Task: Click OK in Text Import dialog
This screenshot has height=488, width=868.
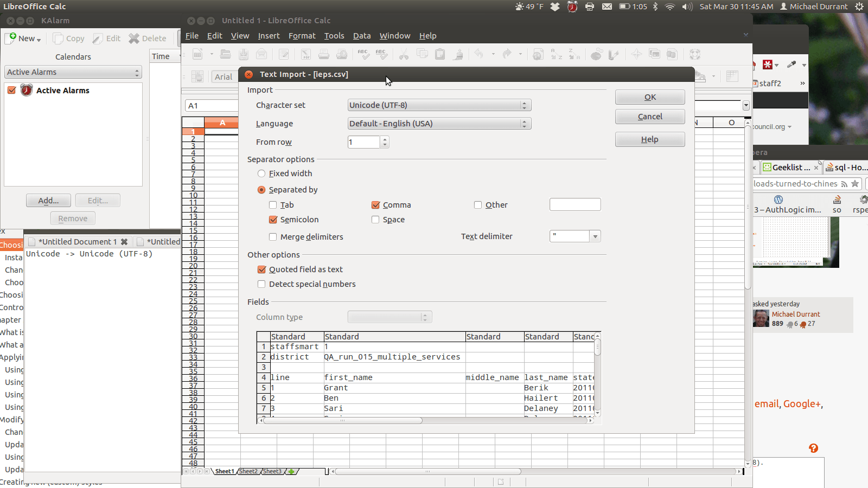Action: [x=650, y=97]
